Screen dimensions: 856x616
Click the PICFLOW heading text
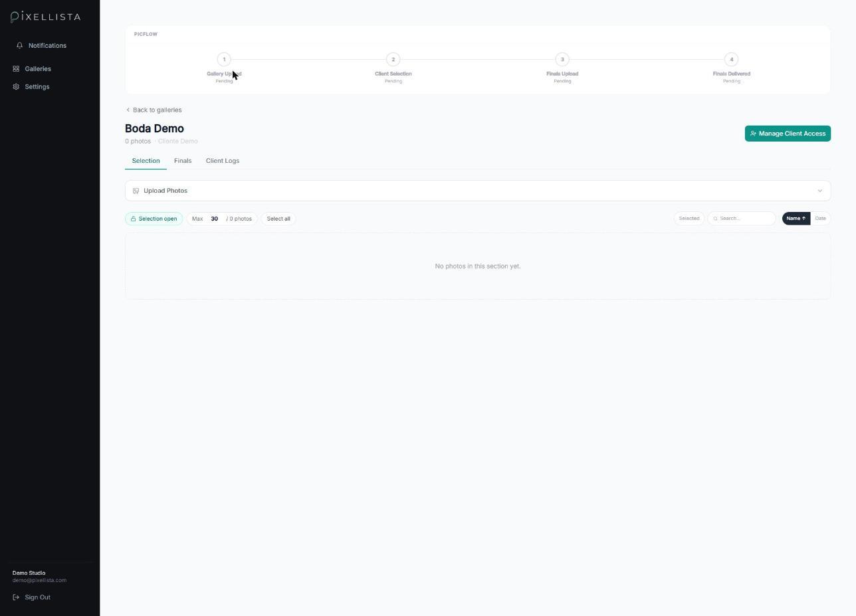pyautogui.click(x=146, y=35)
